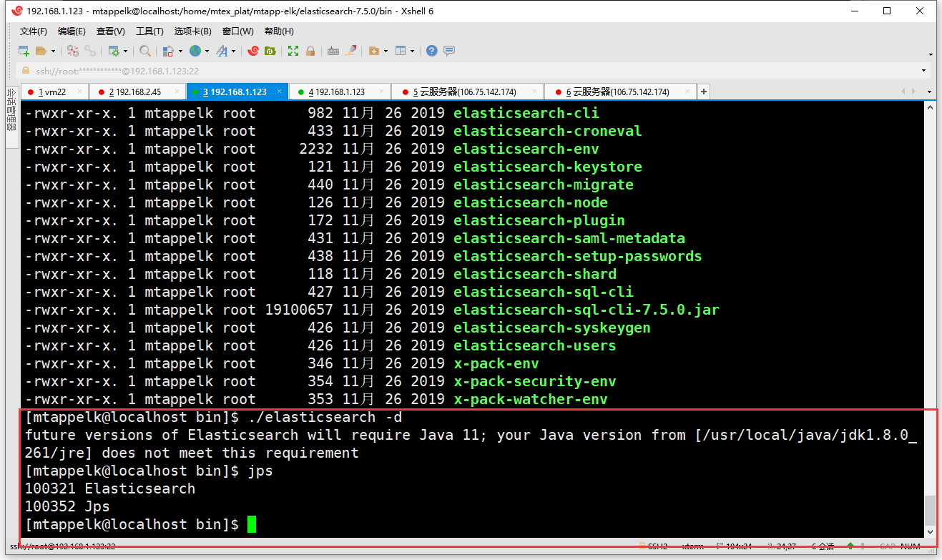This screenshot has height=560, width=942.
Task: Click the highlight pen icon
Action: [351, 51]
